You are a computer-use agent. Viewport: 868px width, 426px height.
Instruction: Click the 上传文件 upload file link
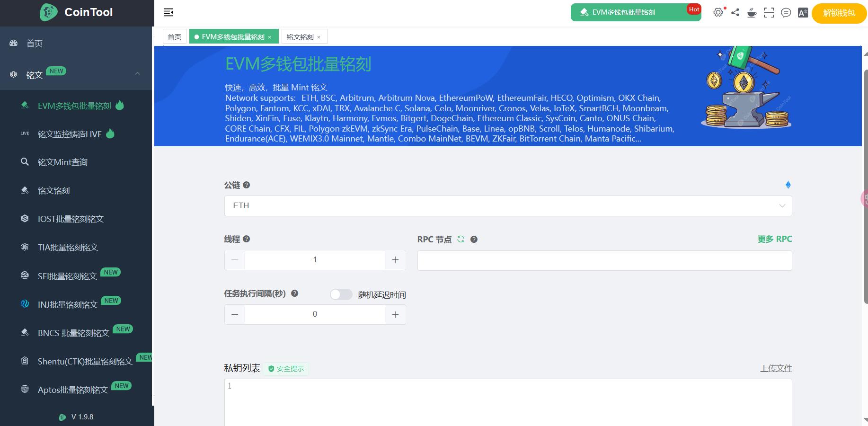coord(776,368)
